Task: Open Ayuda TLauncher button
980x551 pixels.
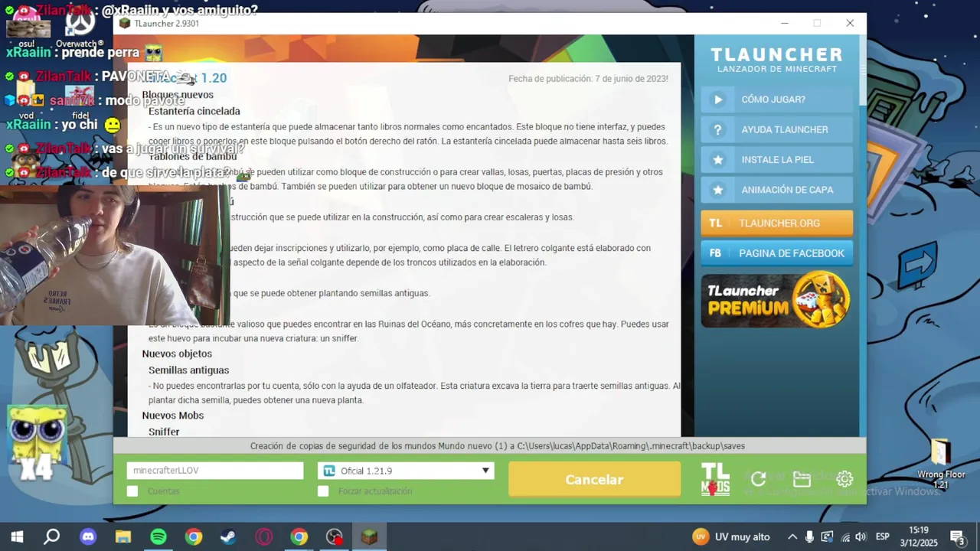Action: tap(776, 129)
